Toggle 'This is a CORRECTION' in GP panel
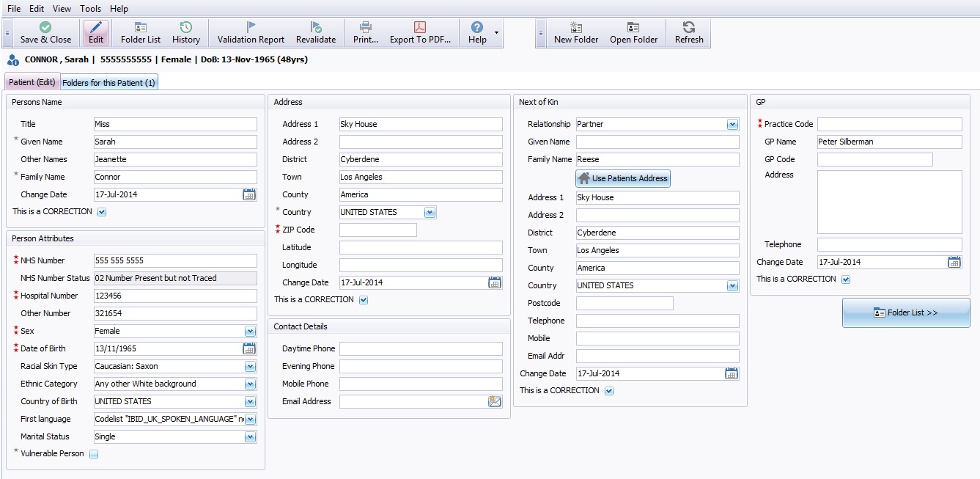The image size is (980, 479). pyautogui.click(x=846, y=279)
